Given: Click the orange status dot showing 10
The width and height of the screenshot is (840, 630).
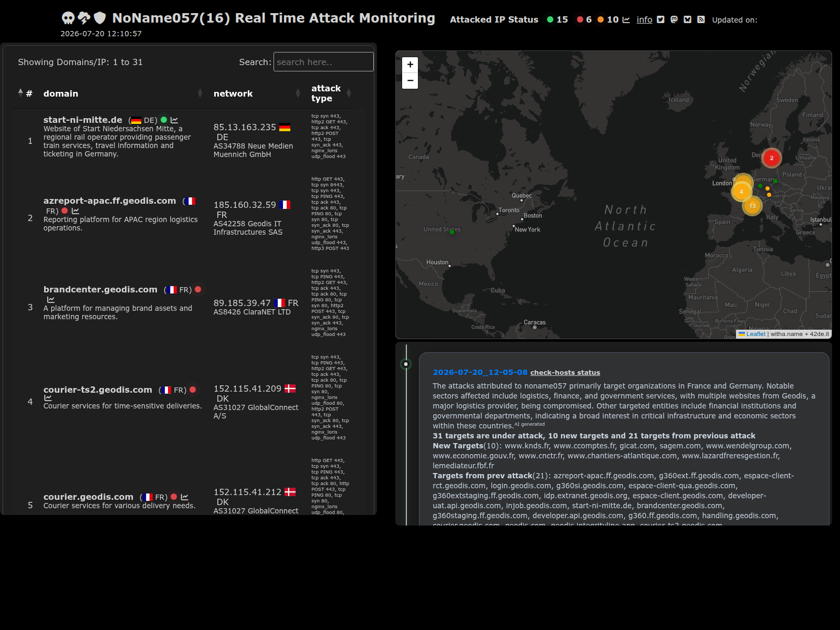Looking at the screenshot, I should pos(601,19).
